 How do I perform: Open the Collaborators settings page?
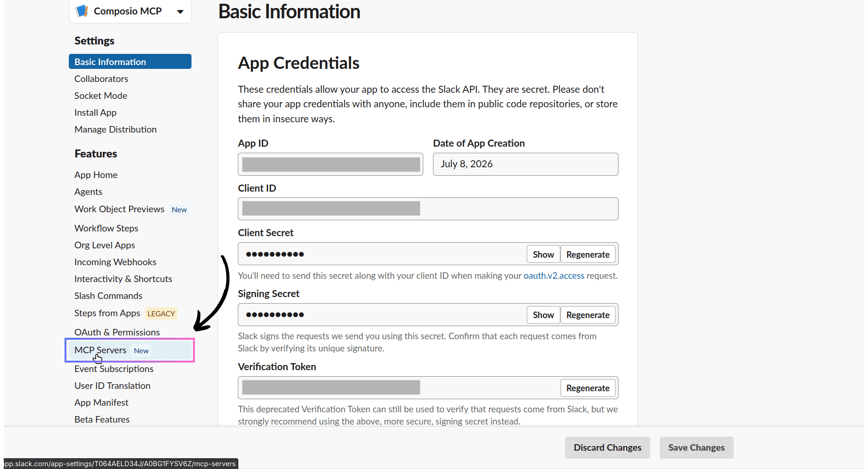[x=101, y=79]
